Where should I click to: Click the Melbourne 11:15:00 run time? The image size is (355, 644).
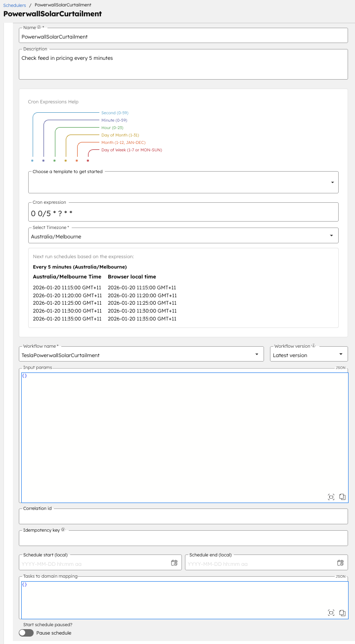point(67,287)
